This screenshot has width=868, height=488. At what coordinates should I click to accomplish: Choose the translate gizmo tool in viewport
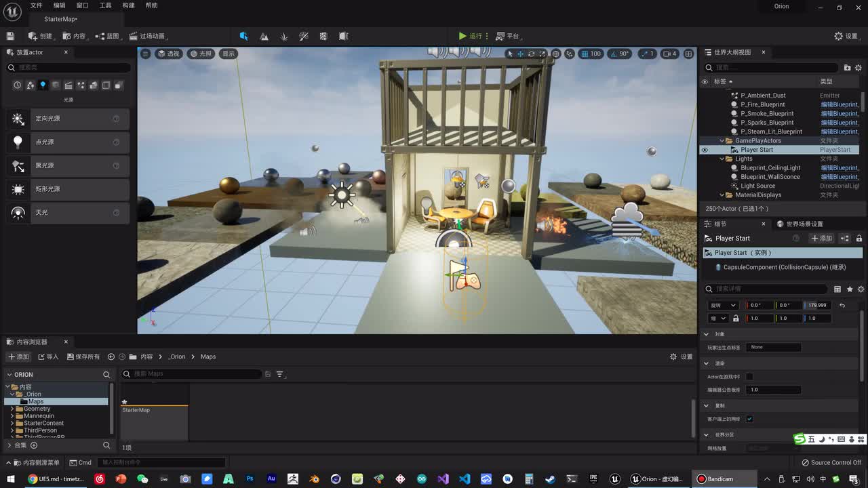pos(521,54)
